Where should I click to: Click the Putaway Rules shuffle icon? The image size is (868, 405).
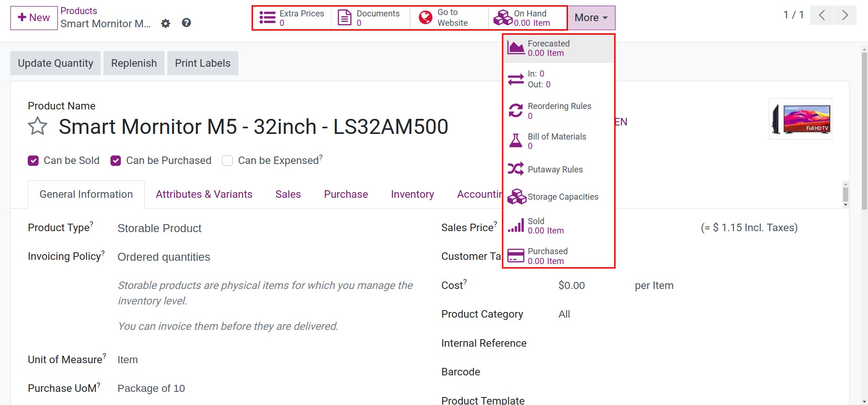(x=516, y=169)
